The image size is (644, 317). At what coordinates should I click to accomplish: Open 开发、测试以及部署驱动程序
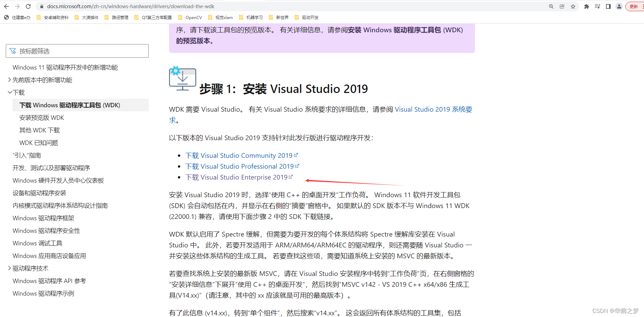(x=51, y=168)
